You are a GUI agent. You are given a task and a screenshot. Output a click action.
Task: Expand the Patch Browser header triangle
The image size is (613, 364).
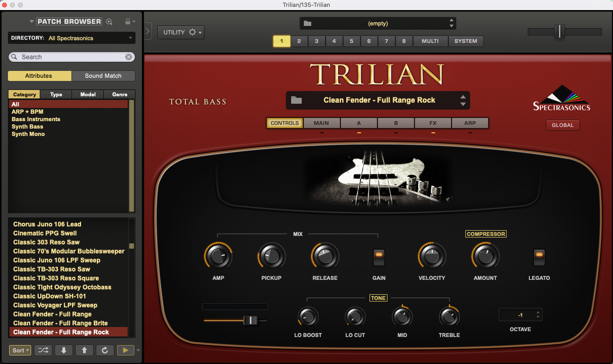click(32, 22)
